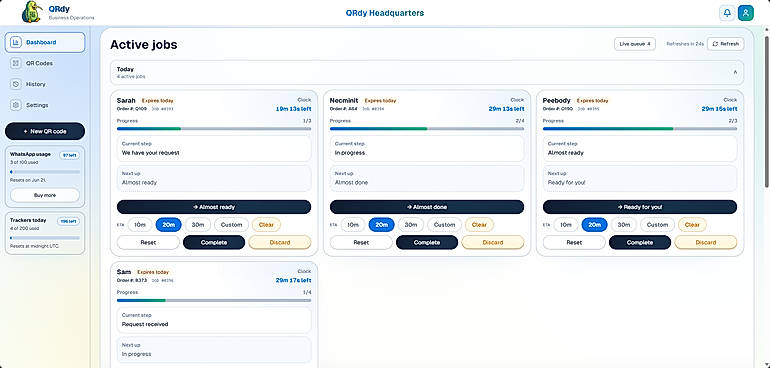Set Sarah's ETA to 20m
Viewport: 770px width, 368px height.
(x=168, y=225)
